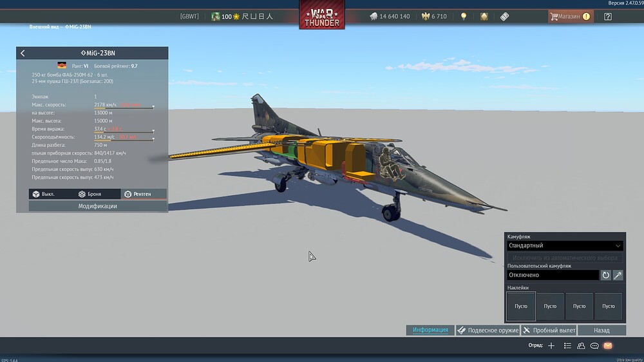Add a squad member with plus icon
The image size is (644, 362).
tap(551, 345)
